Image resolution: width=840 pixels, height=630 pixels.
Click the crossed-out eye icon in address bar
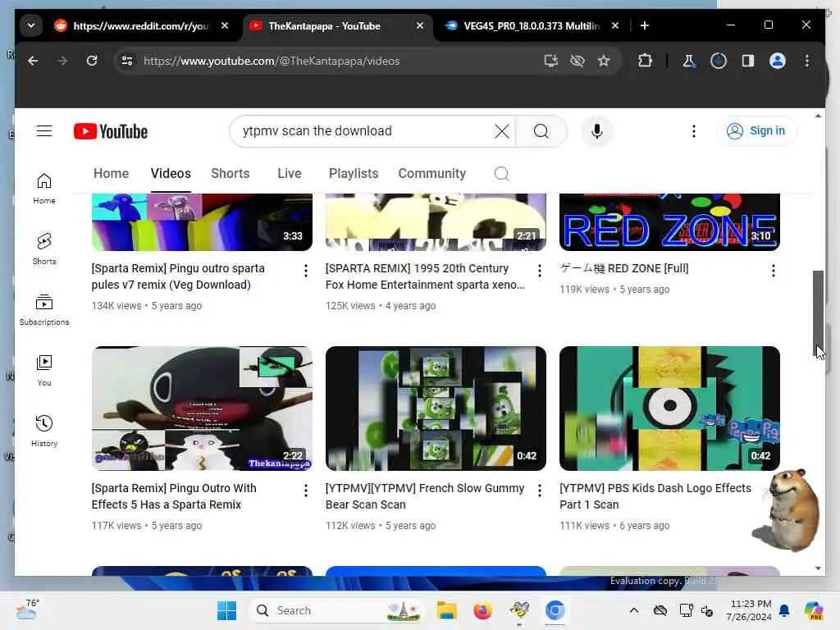coord(577,61)
